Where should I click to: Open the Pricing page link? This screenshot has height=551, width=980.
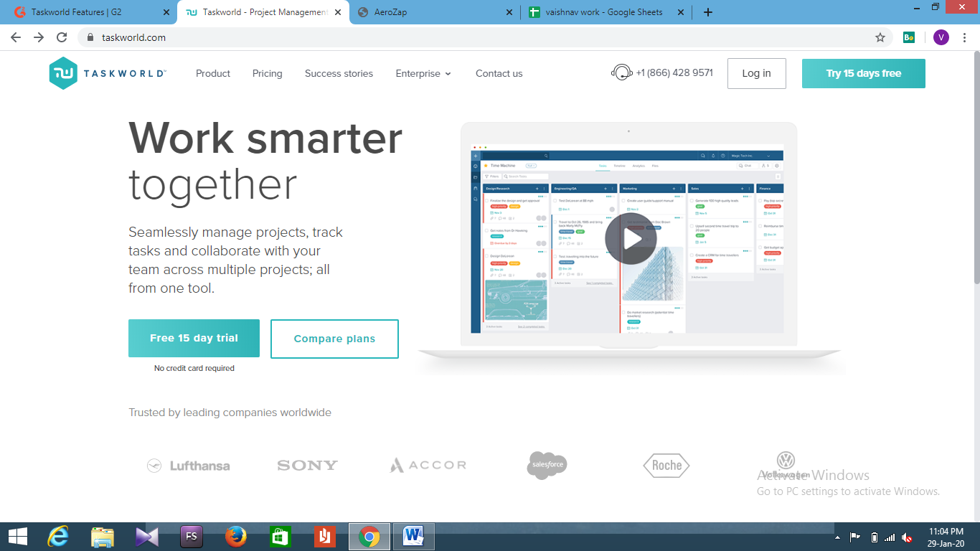267,73
